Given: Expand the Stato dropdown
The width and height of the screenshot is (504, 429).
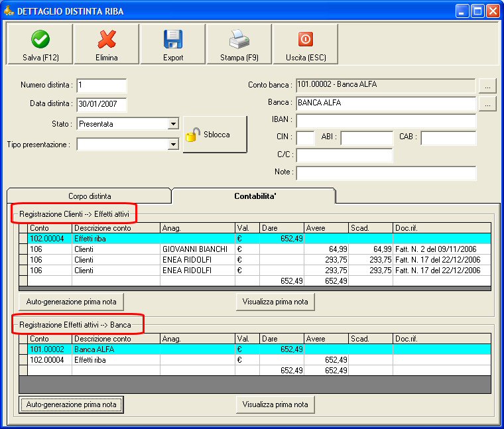Looking at the screenshot, I should 173,124.
